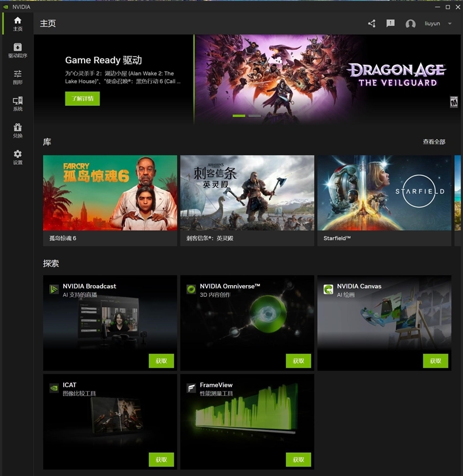Open the Starfield game tile

point(384,197)
